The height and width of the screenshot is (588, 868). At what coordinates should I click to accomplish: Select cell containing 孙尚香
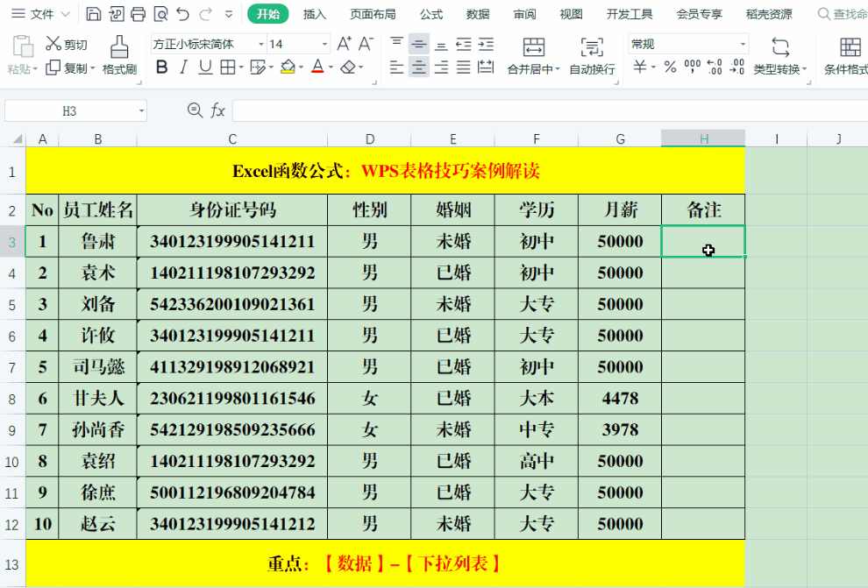pyautogui.click(x=97, y=429)
